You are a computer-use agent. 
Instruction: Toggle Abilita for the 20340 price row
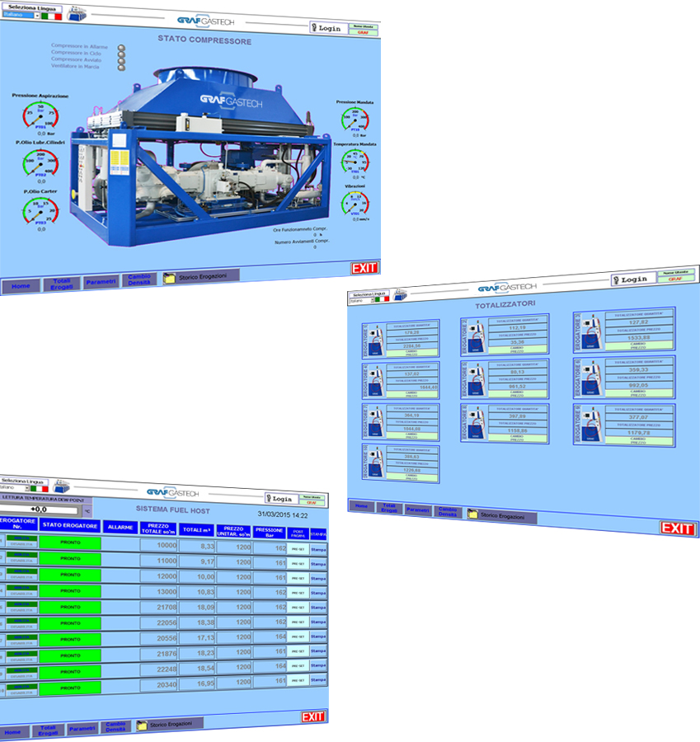coord(21,687)
